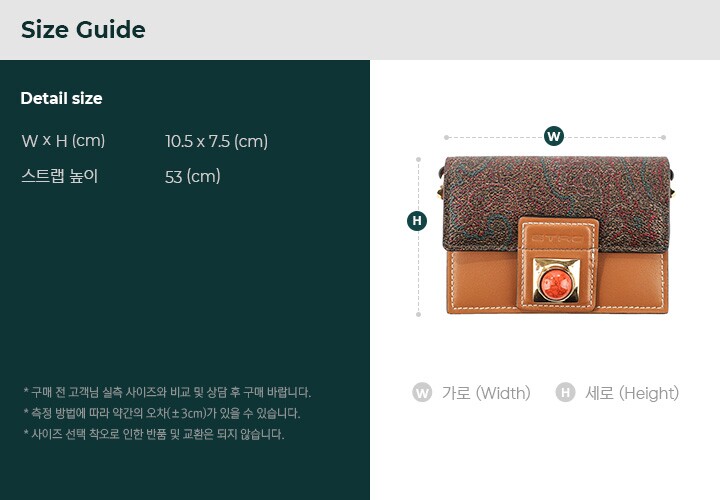This screenshot has height=500, width=720.
Task: Click the 가로 (Width) legend text
Action: [x=486, y=393]
